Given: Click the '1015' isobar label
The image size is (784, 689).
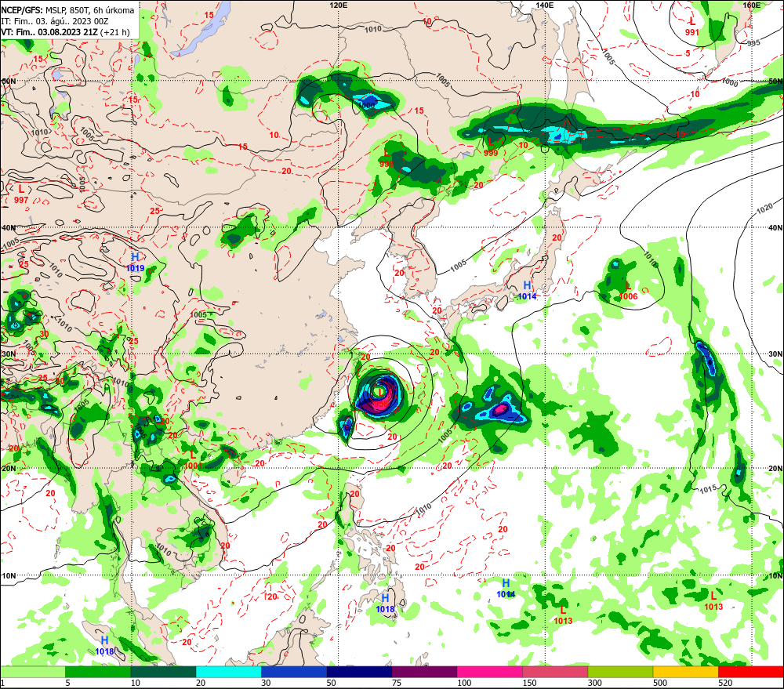Looking at the screenshot, I should click(707, 489).
